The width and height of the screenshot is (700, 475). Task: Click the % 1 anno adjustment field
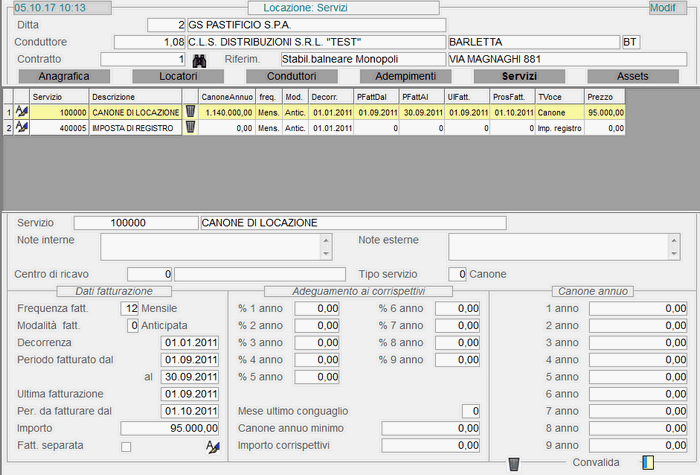(x=317, y=308)
